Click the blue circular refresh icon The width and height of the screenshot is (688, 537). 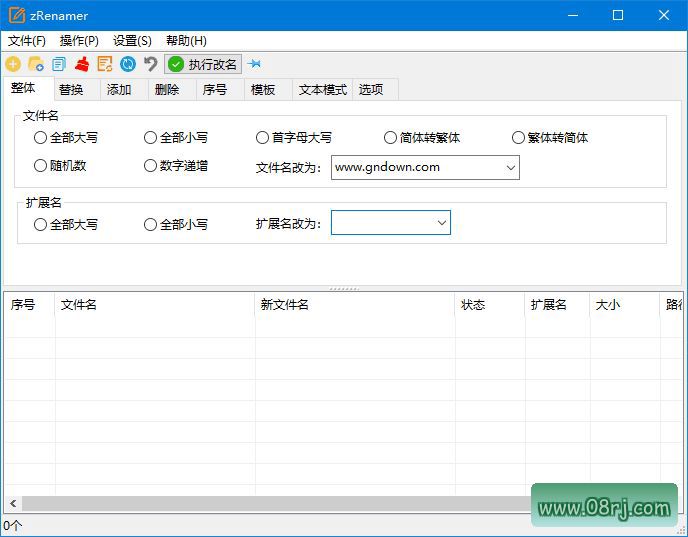click(128, 64)
